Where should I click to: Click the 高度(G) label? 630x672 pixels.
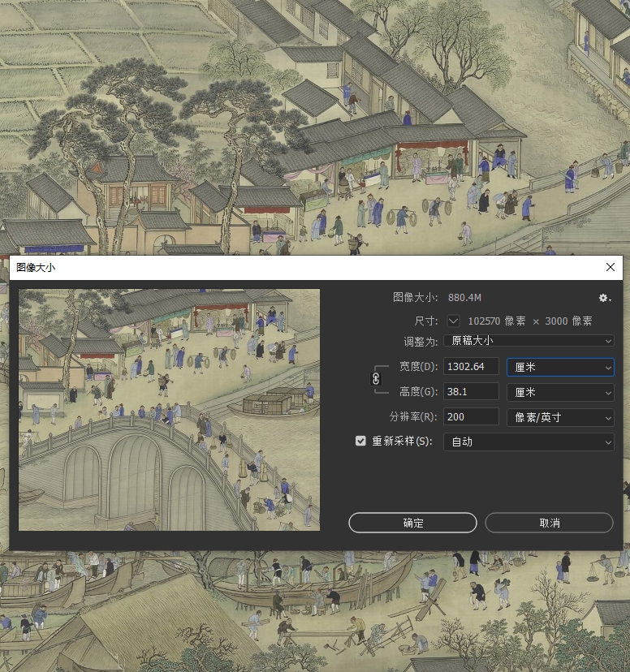[419, 392]
